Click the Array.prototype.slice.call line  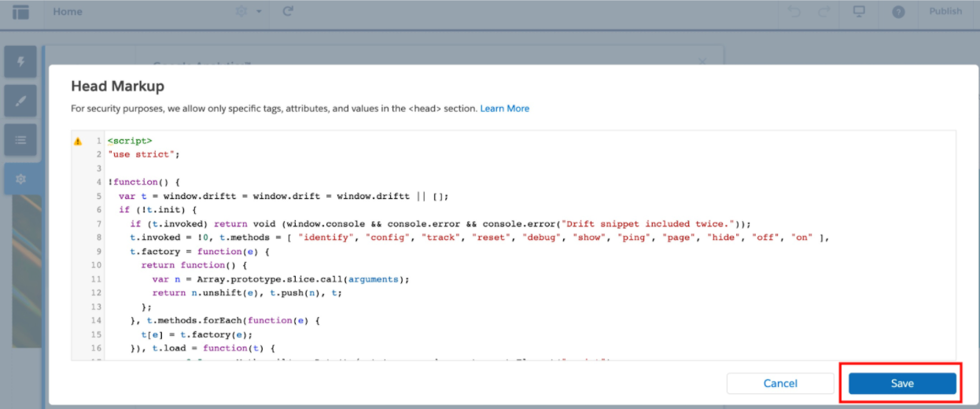(282, 279)
